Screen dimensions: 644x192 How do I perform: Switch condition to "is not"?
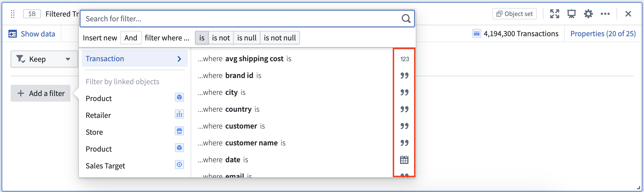click(x=221, y=38)
